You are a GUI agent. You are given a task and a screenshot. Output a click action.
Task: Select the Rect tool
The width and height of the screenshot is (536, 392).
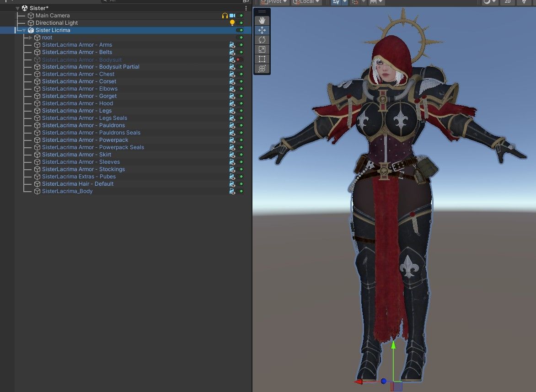click(262, 59)
